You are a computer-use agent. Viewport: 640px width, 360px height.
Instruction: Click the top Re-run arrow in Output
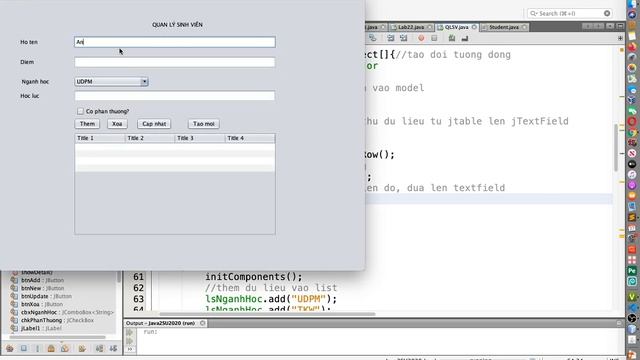[130, 332]
